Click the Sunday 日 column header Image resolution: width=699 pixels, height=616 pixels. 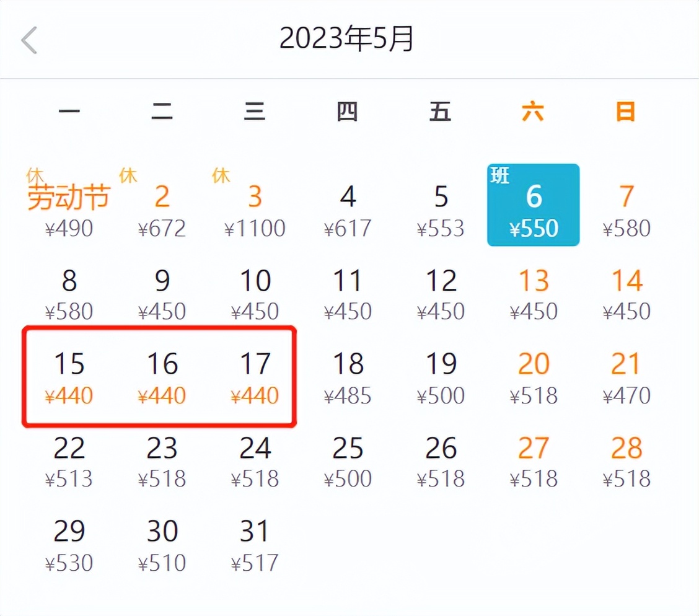626,112
